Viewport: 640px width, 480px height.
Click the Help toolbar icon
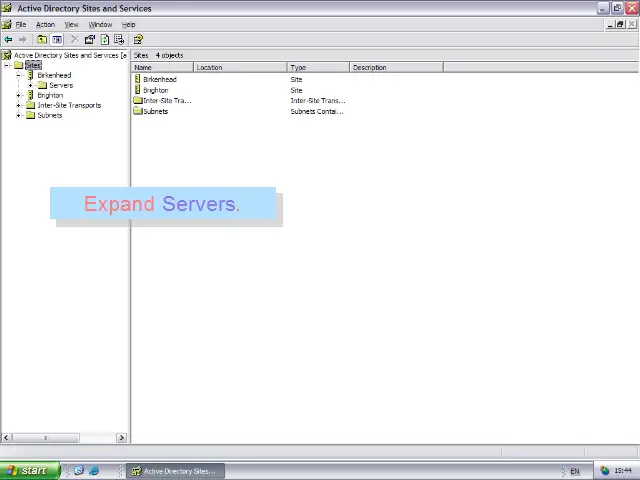pyautogui.click(x=138, y=40)
